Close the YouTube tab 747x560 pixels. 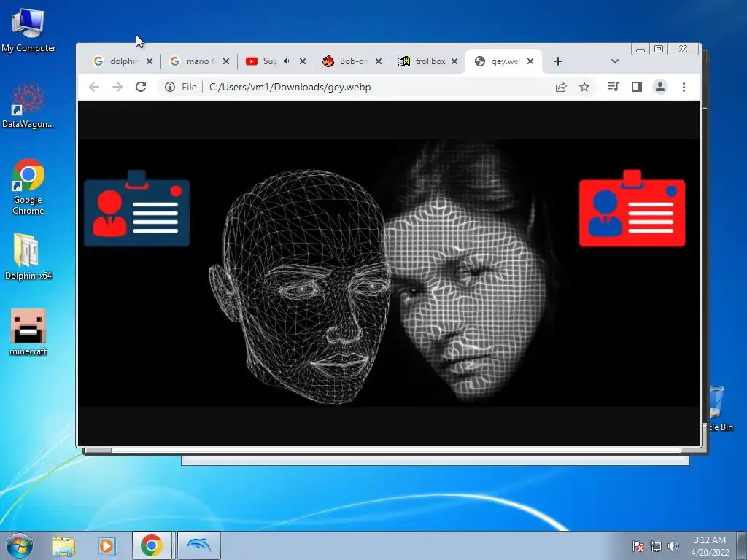tap(303, 61)
